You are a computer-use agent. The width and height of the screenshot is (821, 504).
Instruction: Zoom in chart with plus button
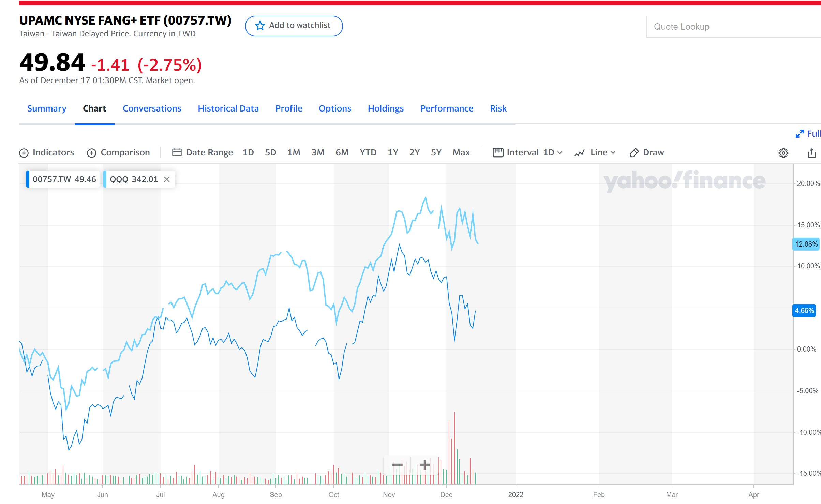pyautogui.click(x=424, y=465)
